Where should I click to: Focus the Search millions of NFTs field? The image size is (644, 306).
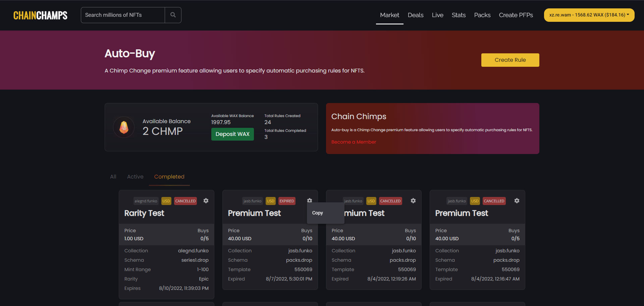(x=123, y=15)
